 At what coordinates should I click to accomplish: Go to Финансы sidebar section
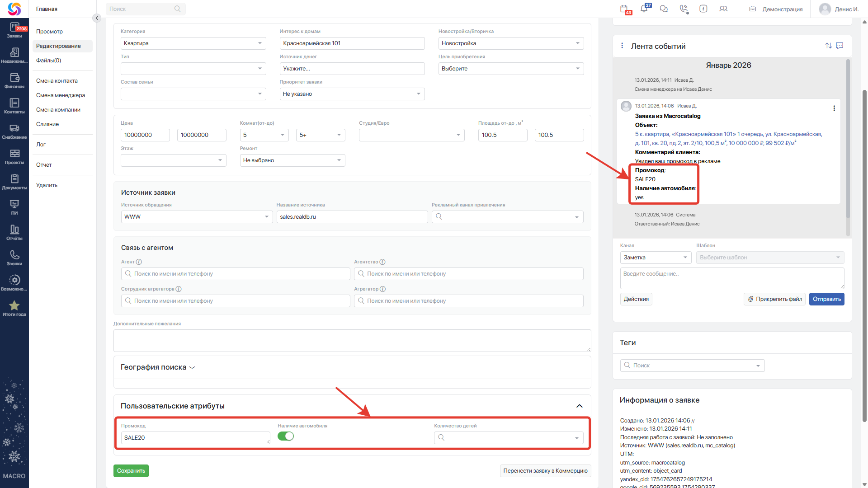[x=14, y=80]
